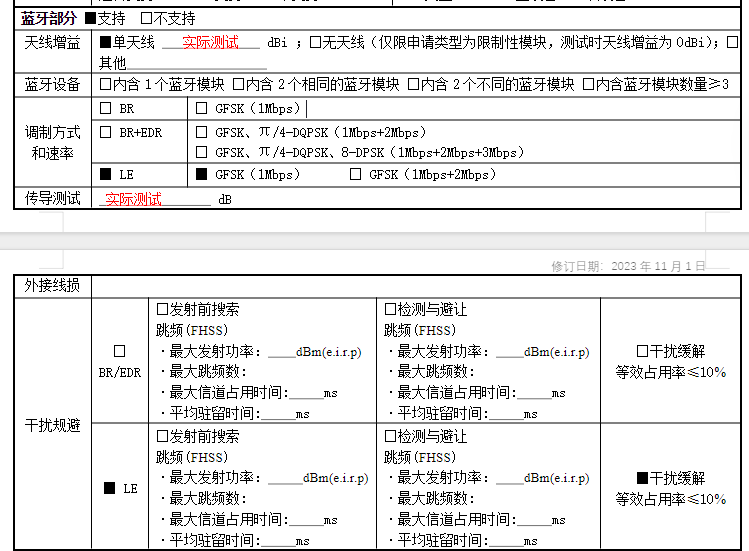The height and width of the screenshot is (551, 749).
Task: Click the 调制方式 label text
Action: coord(53,132)
